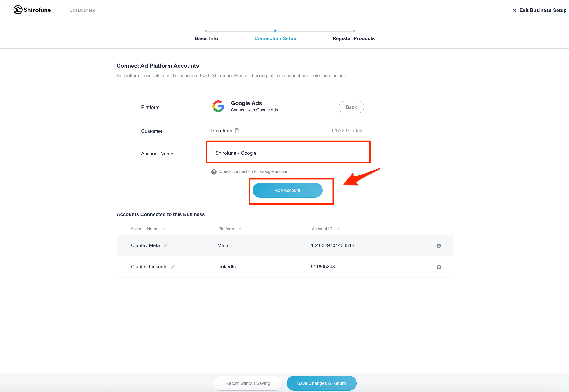This screenshot has width=569, height=392.
Task: Jump to Register Products step
Action: pos(353,38)
